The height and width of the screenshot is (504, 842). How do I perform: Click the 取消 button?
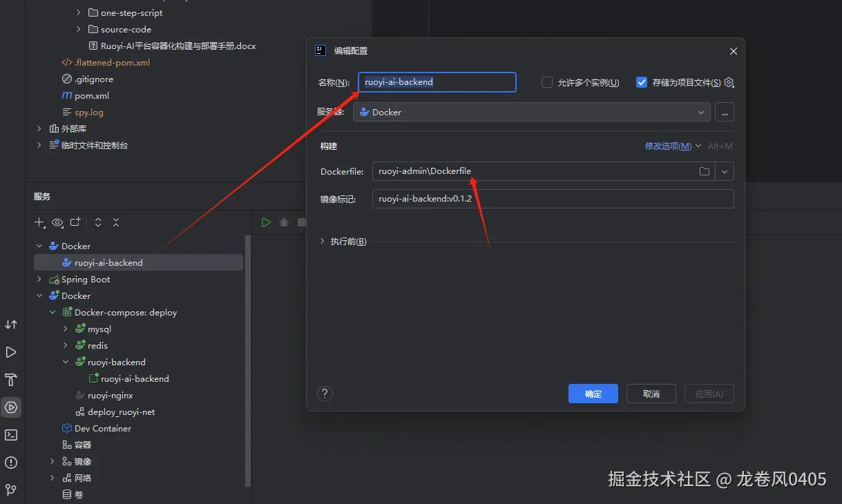click(x=651, y=394)
